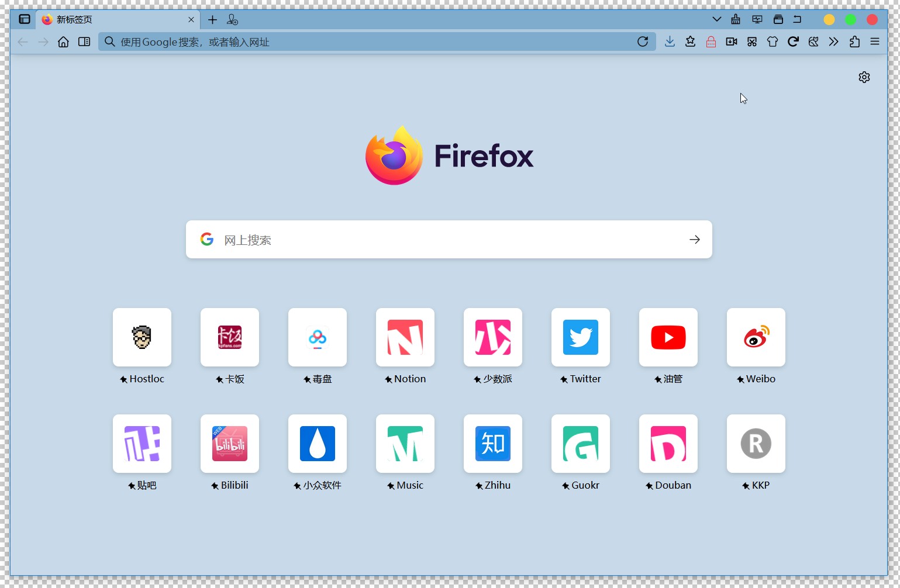Viewport: 900px width, 588px height.
Task: Open the monitor activity icon in the tab bar
Action: (x=757, y=19)
